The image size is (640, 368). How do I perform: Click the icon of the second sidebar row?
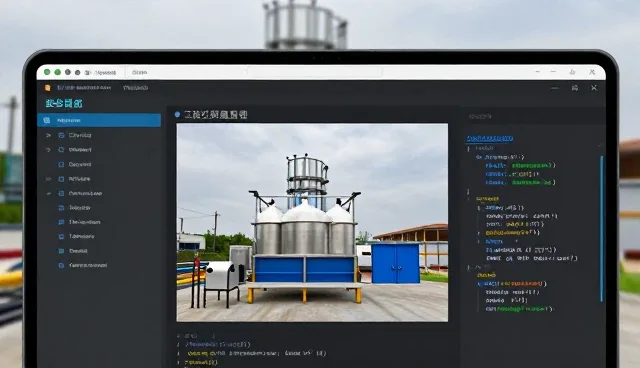pyautogui.click(x=61, y=135)
